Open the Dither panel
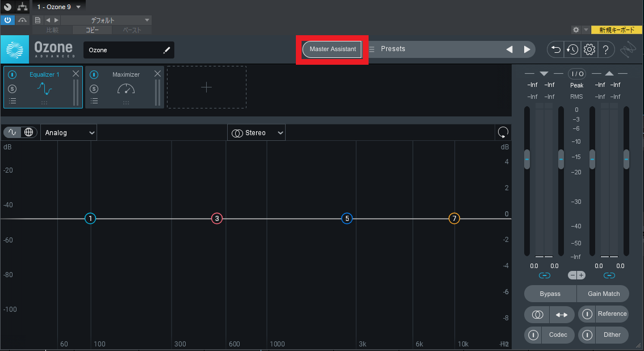 pos(612,335)
